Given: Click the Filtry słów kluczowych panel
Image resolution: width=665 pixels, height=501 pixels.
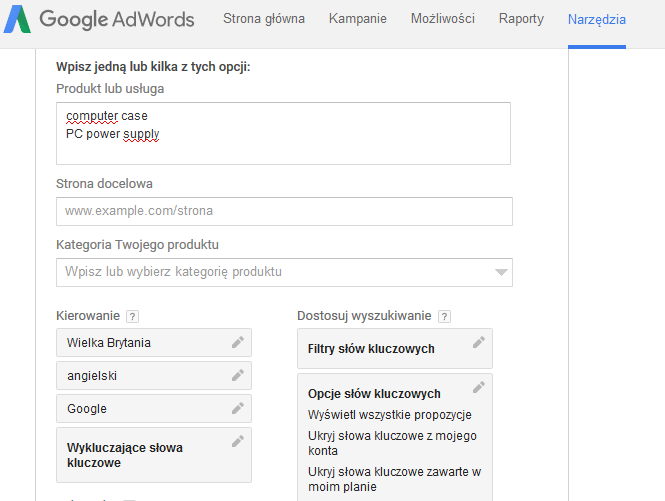Looking at the screenshot, I should (x=395, y=348).
